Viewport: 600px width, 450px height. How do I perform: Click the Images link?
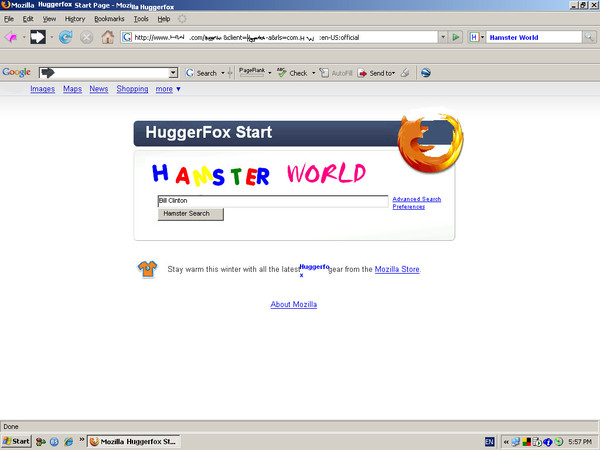(x=42, y=89)
